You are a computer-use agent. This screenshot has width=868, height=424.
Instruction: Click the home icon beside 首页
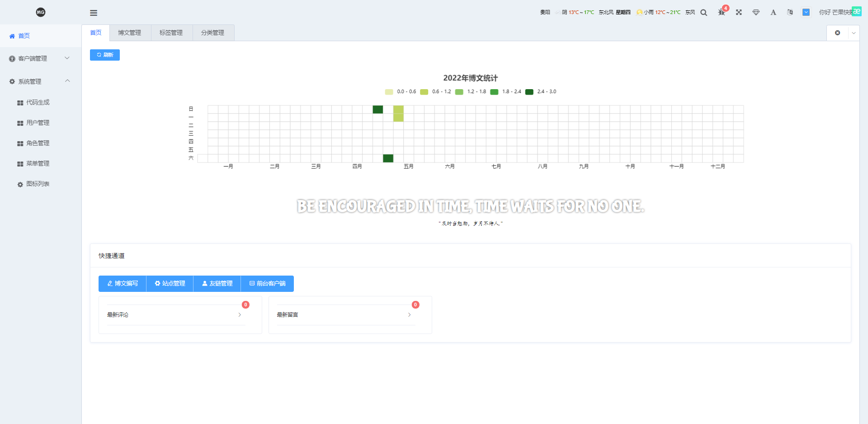(12, 36)
